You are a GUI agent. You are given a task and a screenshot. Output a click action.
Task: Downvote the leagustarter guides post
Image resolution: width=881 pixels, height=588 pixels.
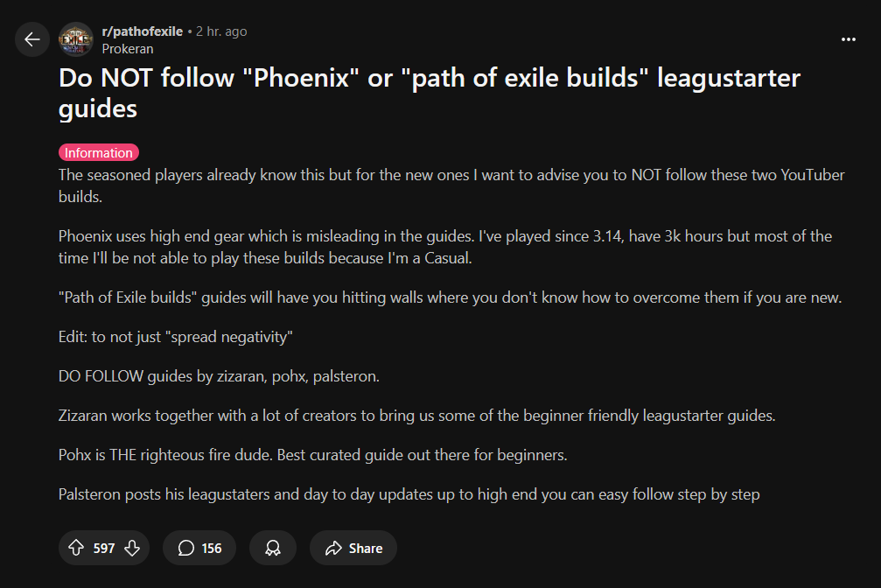click(x=132, y=548)
